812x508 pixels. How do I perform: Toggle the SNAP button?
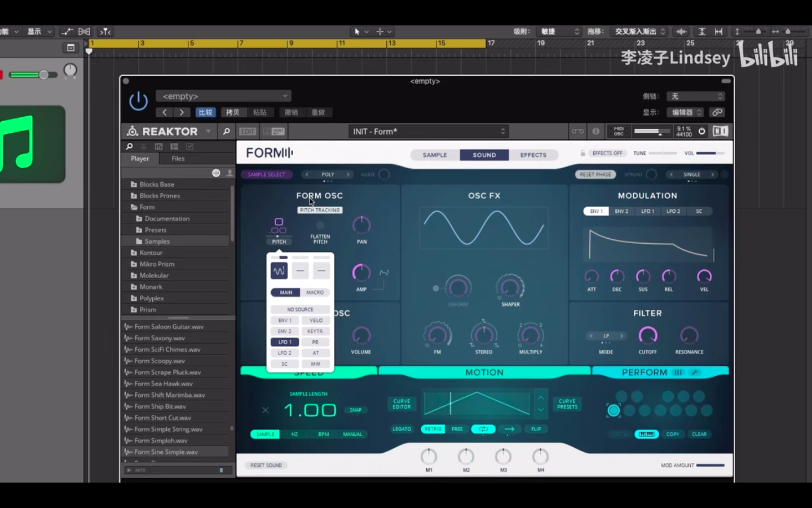coord(355,410)
